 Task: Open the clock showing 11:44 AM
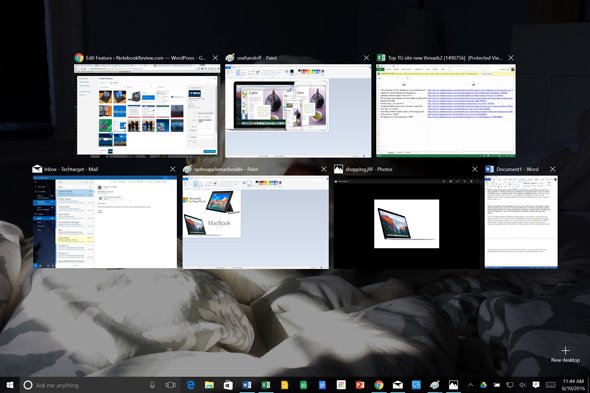point(573,385)
